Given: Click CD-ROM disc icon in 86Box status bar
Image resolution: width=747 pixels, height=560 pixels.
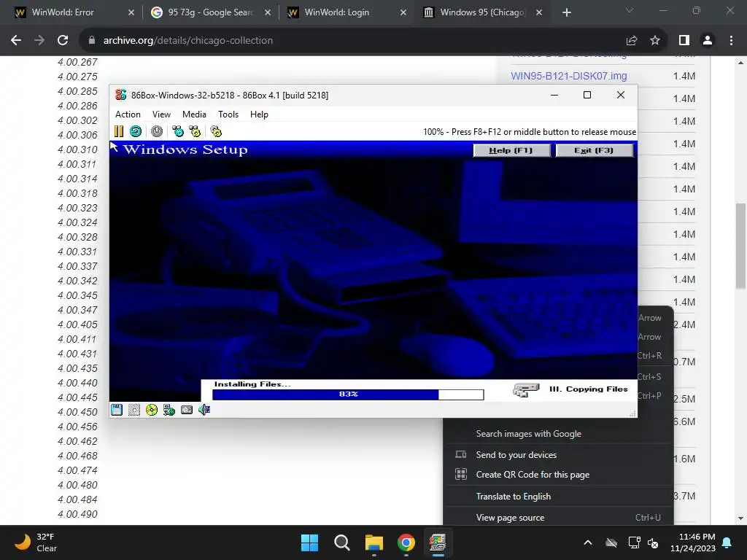Looking at the screenshot, I should click(152, 410).
